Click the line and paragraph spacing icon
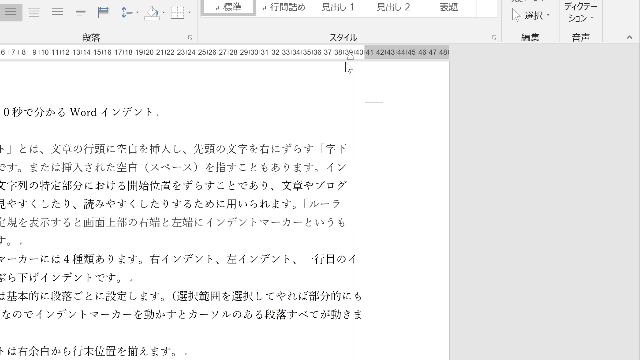This screenshot has height=360, width=640. coord(127,12)
